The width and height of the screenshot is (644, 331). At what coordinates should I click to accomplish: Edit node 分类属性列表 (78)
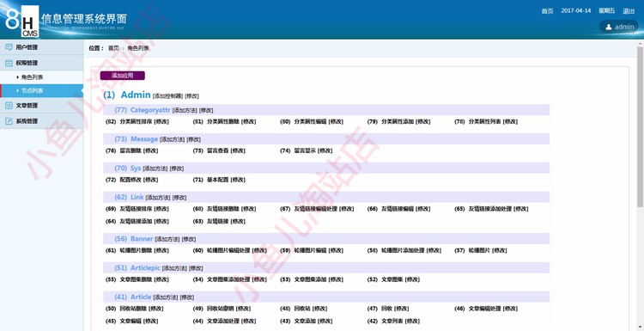(x=511, y=122)
